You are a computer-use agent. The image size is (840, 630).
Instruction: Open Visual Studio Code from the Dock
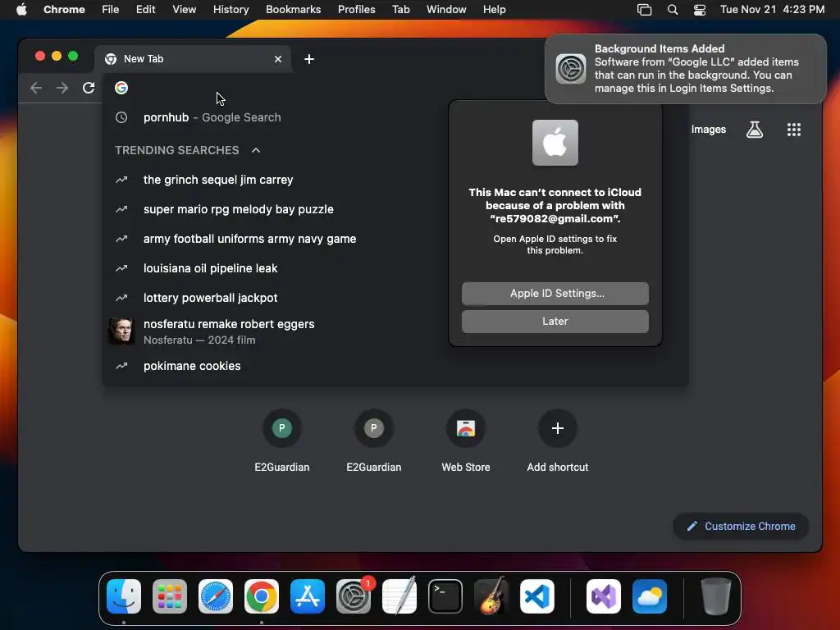pyautogui.click(x=536, y=596)
